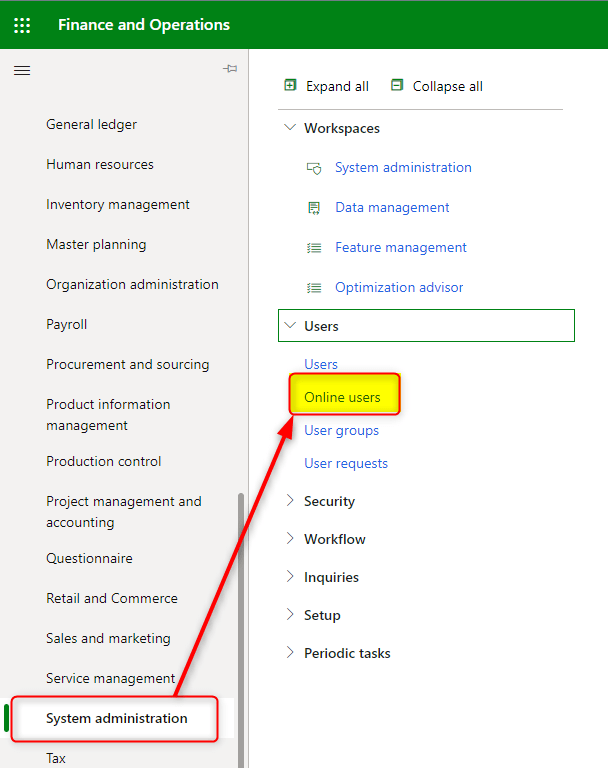Select General ledger module
This screenshot has height=768, width=608.
pos(92,125)
